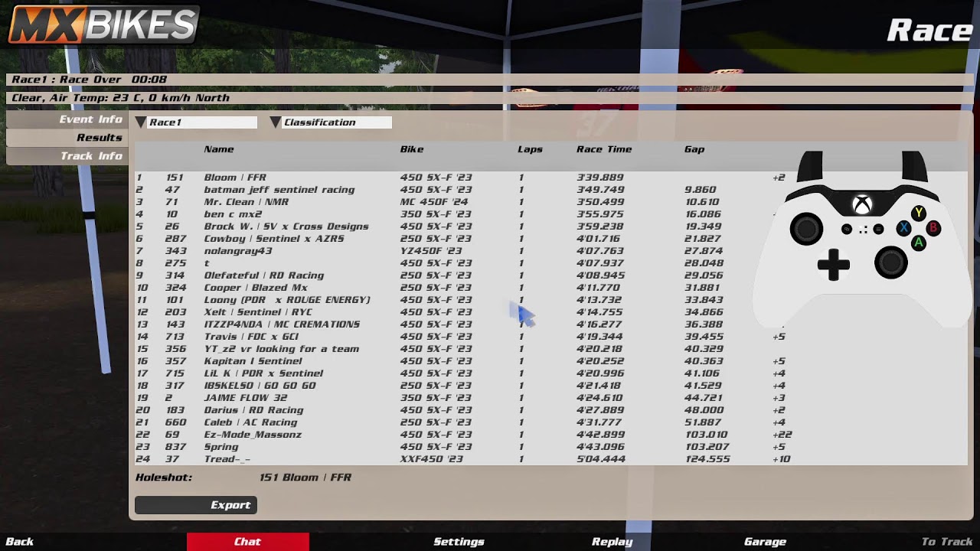Image resolution: width=980 pixels, height=551 pixels.
Task: Select Brock W. | SV x Cross Designs
Action: [551, 227]
